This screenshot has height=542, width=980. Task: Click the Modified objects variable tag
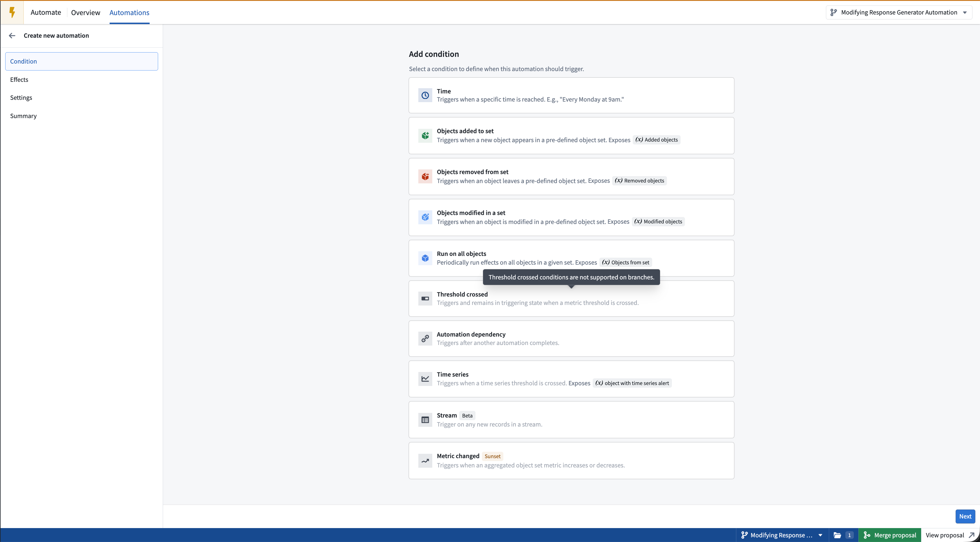point(658,222)
